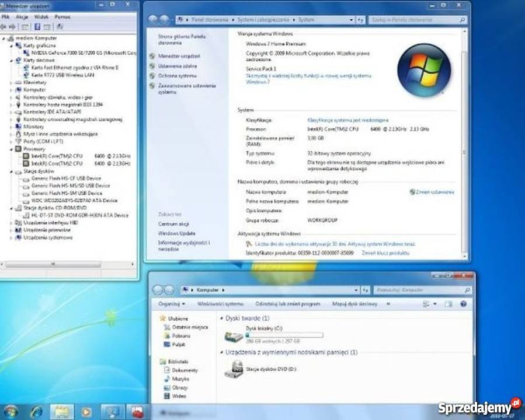Open Windows Media Player from taskbar
This screenshot has height=420, width=525.
tap(86, 412)
